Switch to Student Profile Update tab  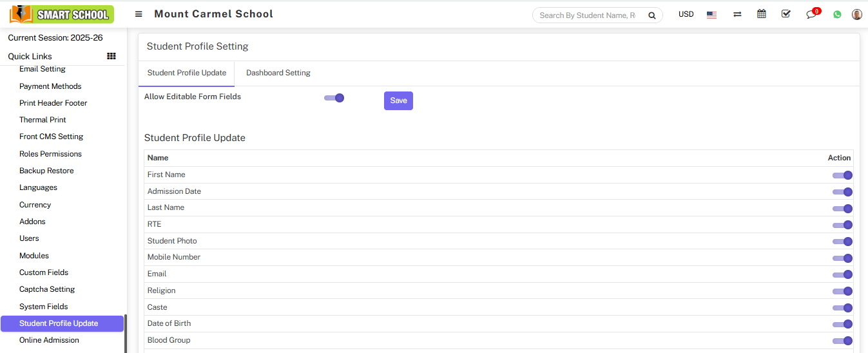tap(186, 73)
